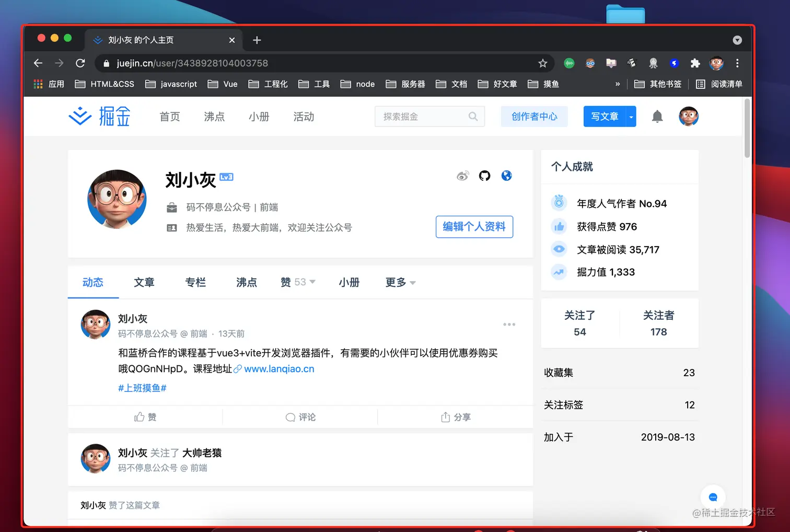Expand the 赞 53 dropdown tab
The height and width of the screenshot is (532, 790).
click(298, 282)
